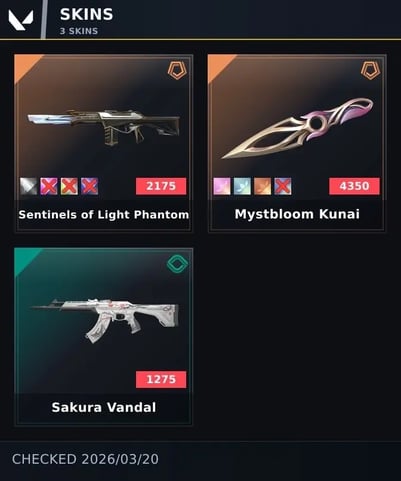Select the first crossed-out Phantom variant swatch

point(49,186)
